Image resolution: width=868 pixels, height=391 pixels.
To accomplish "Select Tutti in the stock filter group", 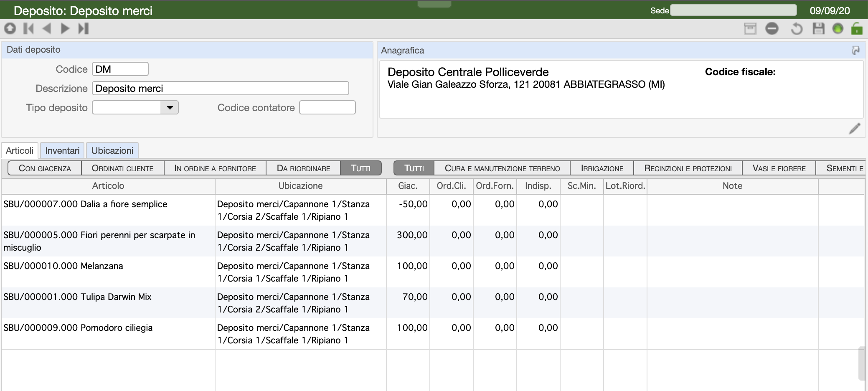I will tap(361, 168).
